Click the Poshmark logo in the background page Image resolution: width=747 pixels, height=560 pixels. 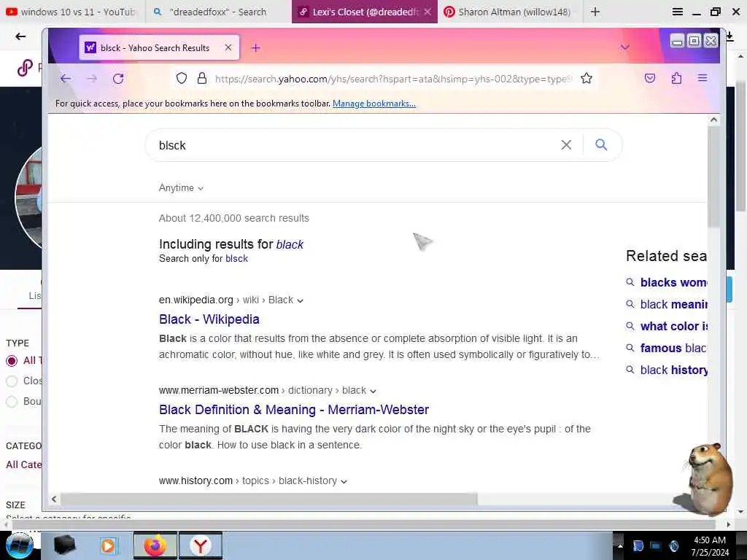click(x=25, y=68)
